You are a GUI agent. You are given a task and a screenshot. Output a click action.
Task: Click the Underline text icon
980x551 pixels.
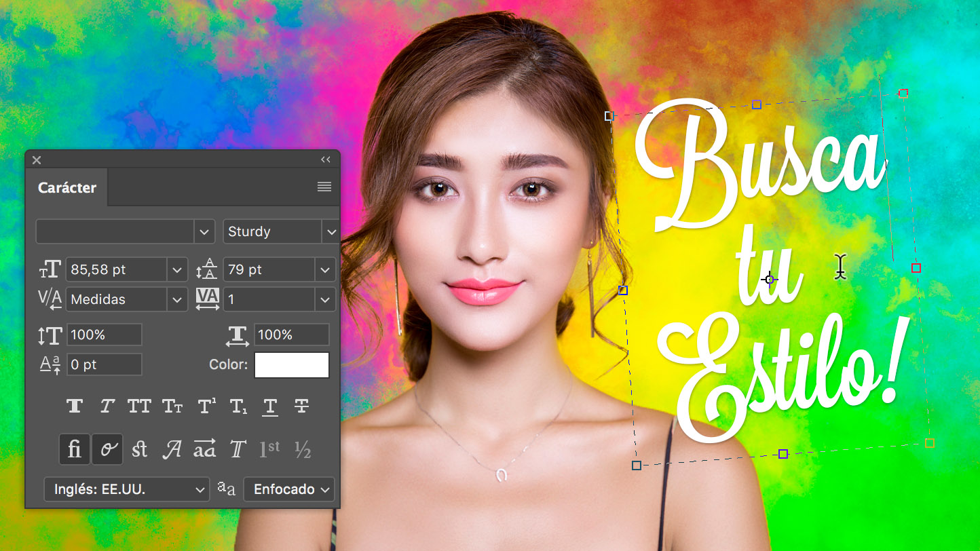coord(270,406)
